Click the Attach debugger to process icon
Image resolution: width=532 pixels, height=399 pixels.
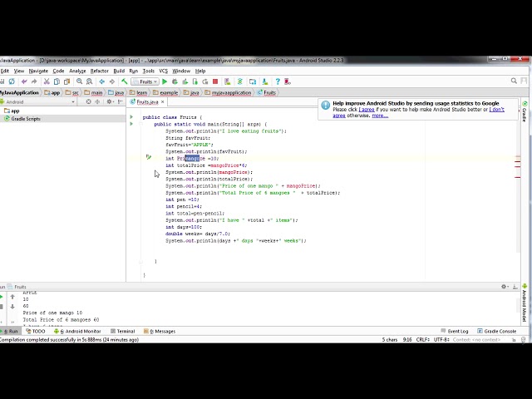[195, 81]
